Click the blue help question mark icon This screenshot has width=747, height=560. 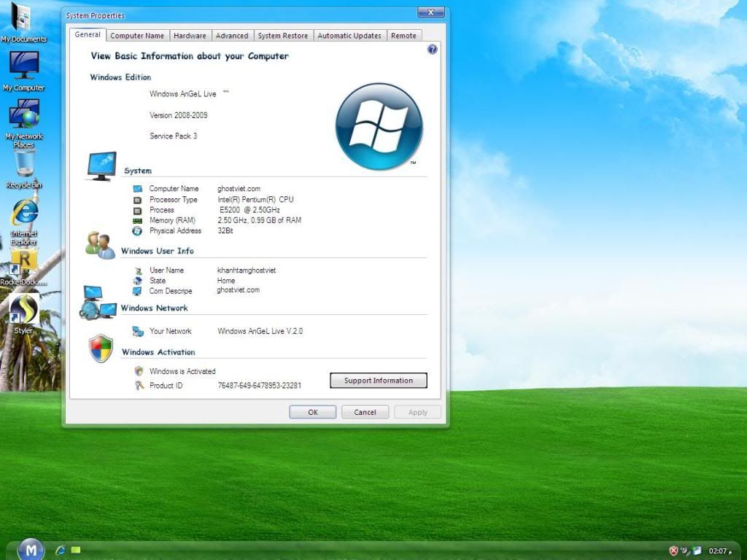[x=432, y=49]
